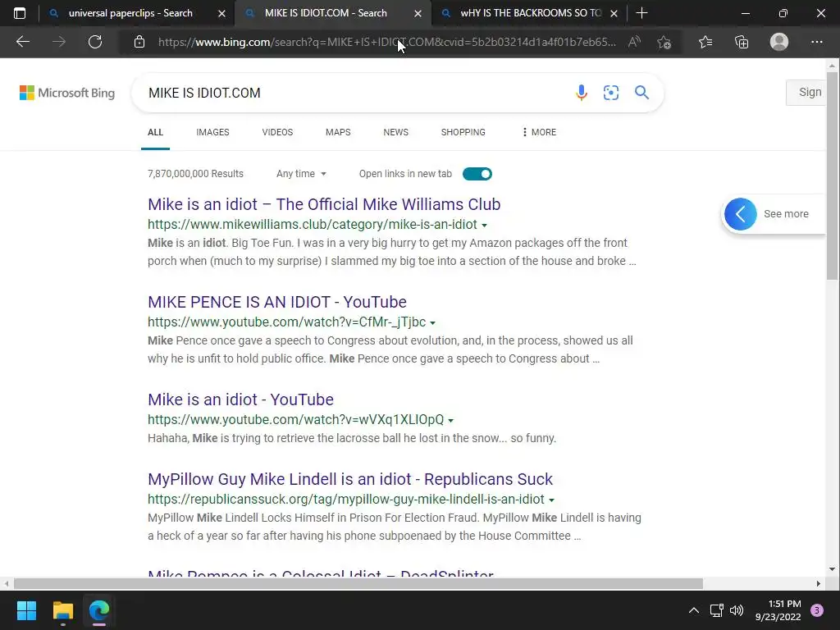Image resolution: width=840 pixels, height=630 pixels.
Task: Close the BACKROOMS search tab
Action: click(614, 13)
